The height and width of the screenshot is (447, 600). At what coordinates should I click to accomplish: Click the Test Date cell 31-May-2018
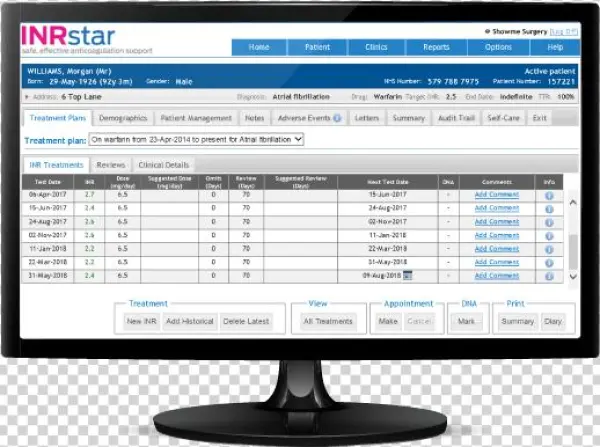tap(48, 276)
